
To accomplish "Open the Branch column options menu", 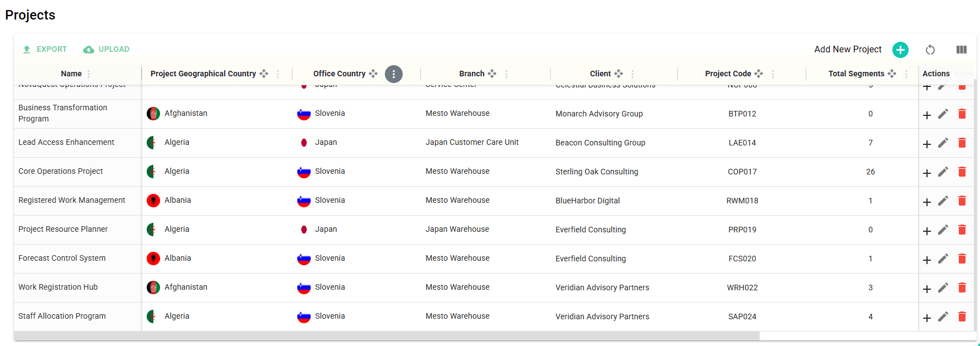I will 506,74.
